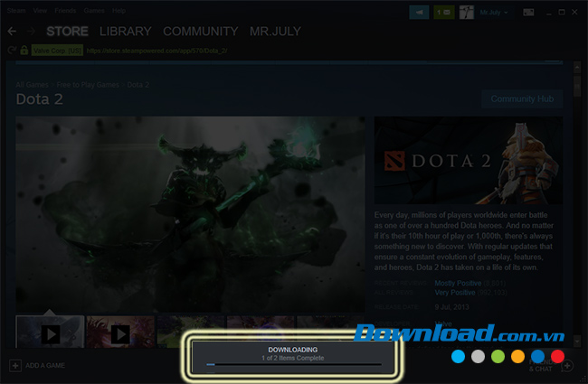The image size is (588, 384).
Task: Open the announcements megaphone icon
Action: coord(419,13)
